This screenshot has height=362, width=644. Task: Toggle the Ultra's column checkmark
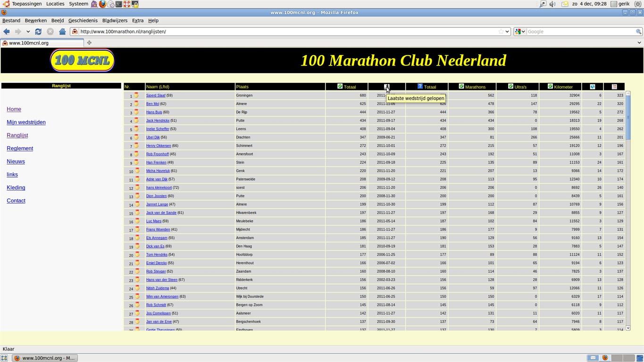coord(510,86)
